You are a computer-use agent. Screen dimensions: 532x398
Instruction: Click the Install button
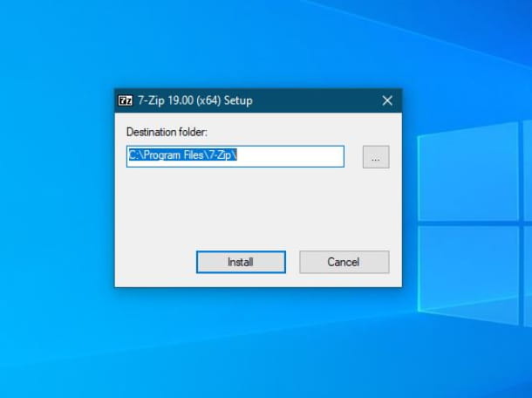click(x=241, y=262)
